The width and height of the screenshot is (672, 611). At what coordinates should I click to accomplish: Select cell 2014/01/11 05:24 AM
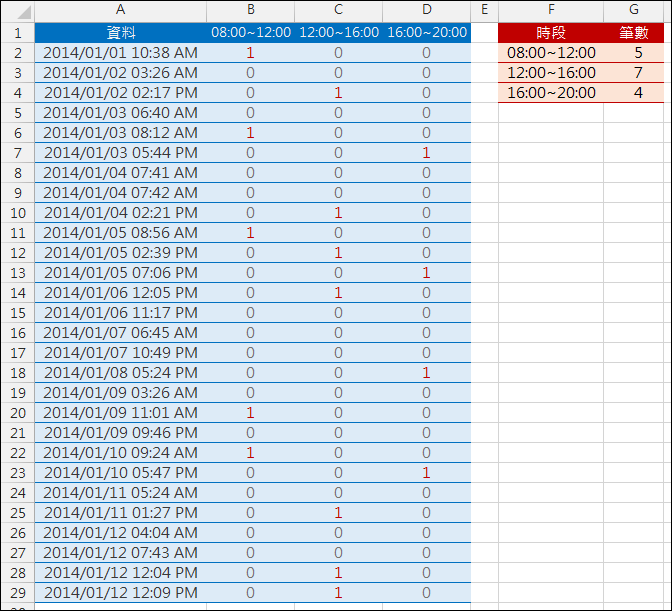click(120, 493)
